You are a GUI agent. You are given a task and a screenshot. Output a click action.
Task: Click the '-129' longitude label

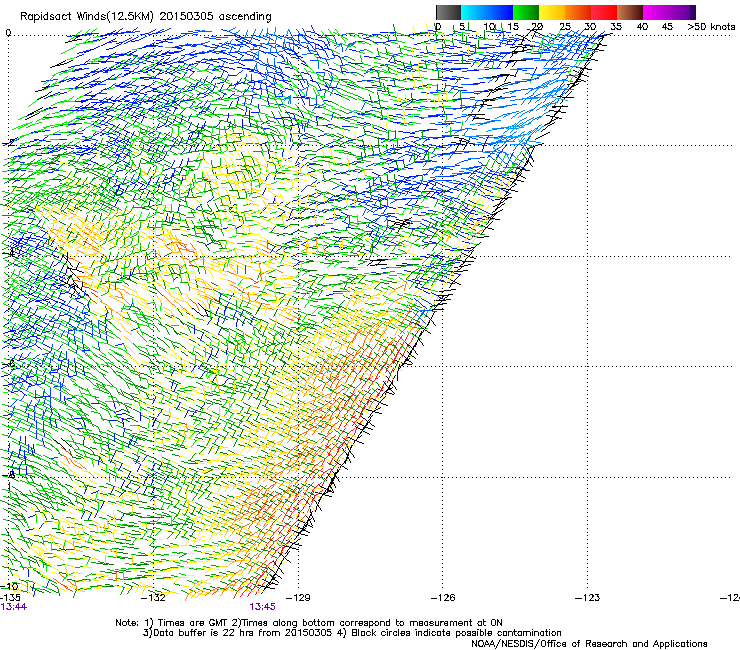(298, 598)
